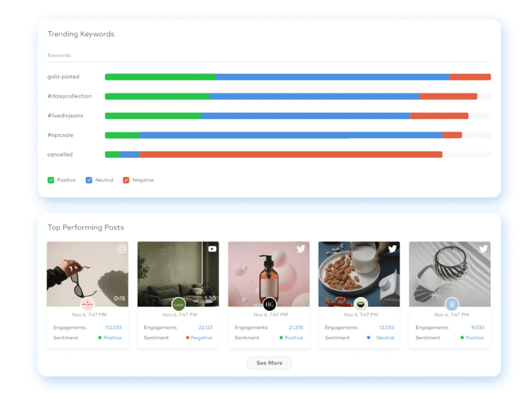Click the 22,123 engagements count
The width and height of the screenshot is (532, 399).
pos(205,328)
